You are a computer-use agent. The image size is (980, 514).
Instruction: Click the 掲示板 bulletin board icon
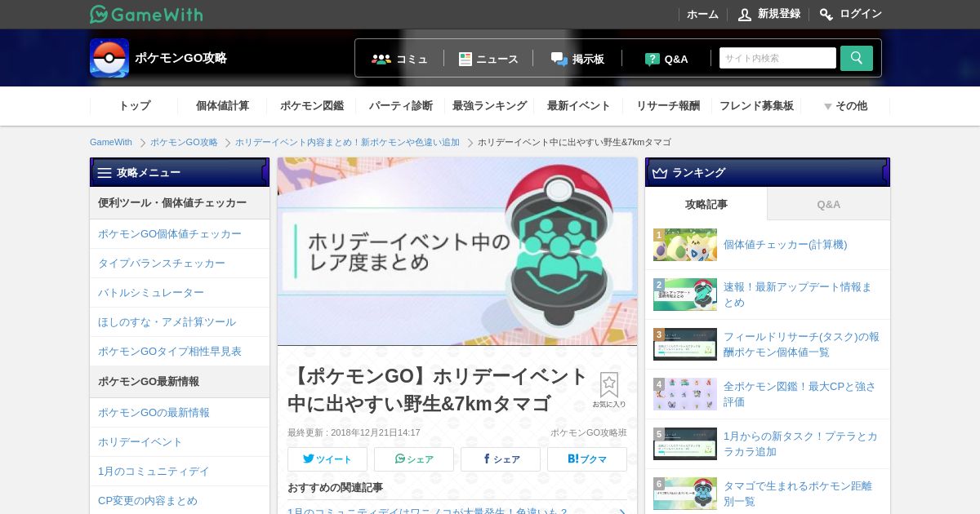click(x=559, y=59)
